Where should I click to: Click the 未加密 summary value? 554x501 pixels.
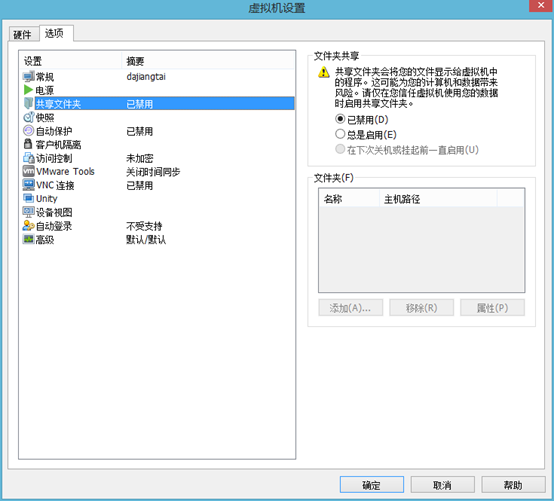pyautogui.click(x=140, y=158)
